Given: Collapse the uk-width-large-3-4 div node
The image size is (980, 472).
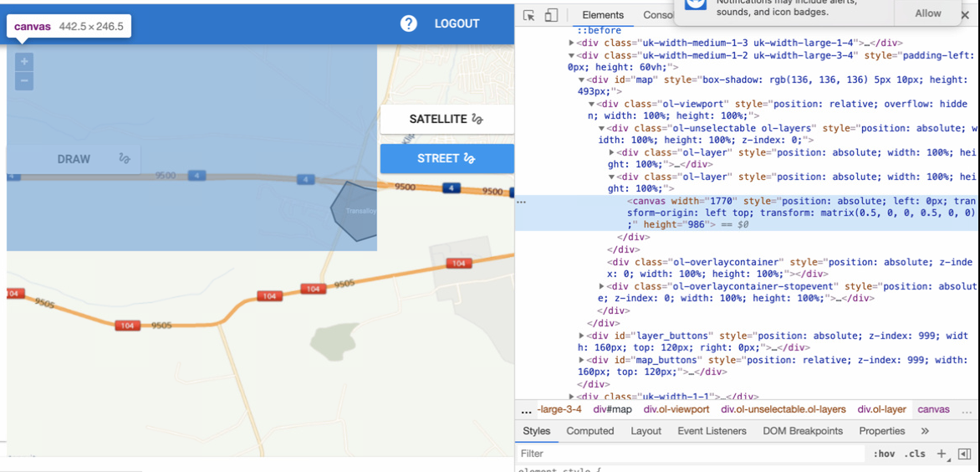Looking at the screenshot, I should (x=572, y=55).
